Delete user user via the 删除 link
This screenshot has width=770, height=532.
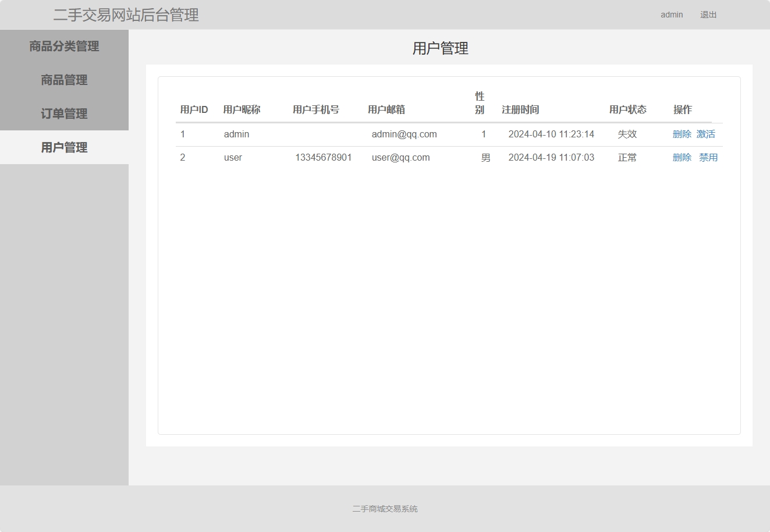[x=682, y=157]
